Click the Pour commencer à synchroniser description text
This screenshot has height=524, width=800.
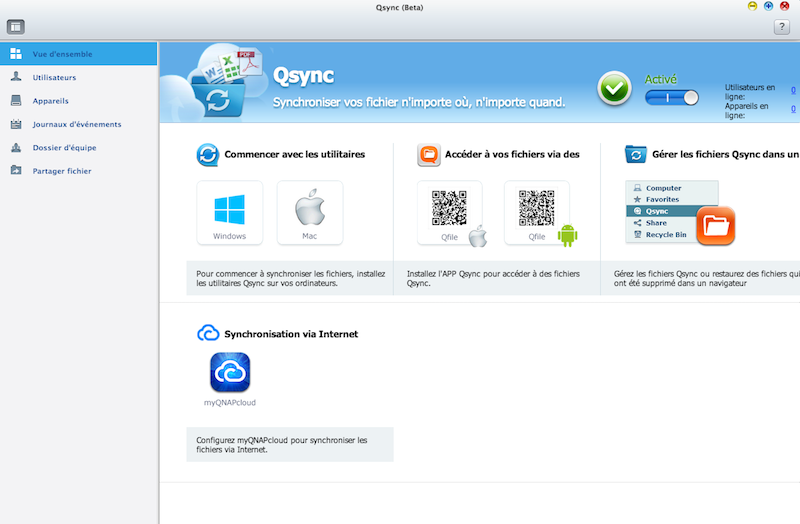click(291, 278)
